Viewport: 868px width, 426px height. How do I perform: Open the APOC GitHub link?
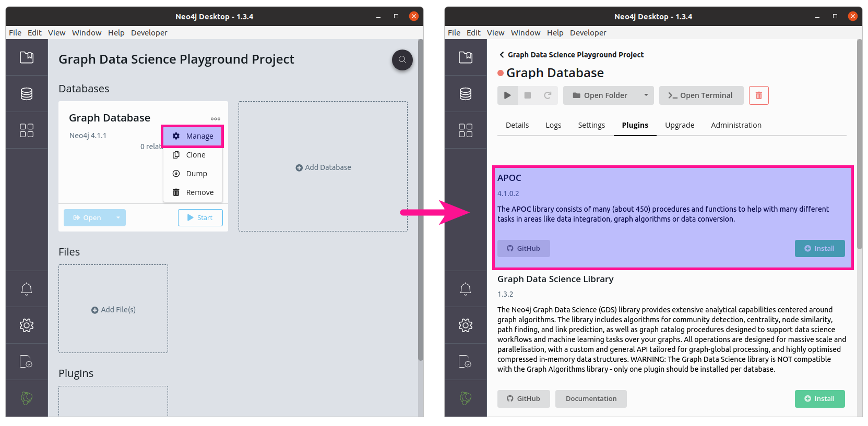click(x=524, y=249)
